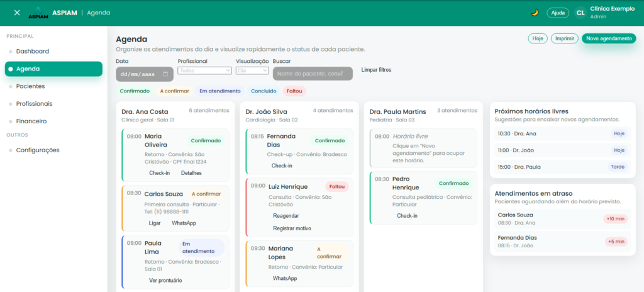
Task: Open the calendar picker in the Data field
Action: pos(165,74)
